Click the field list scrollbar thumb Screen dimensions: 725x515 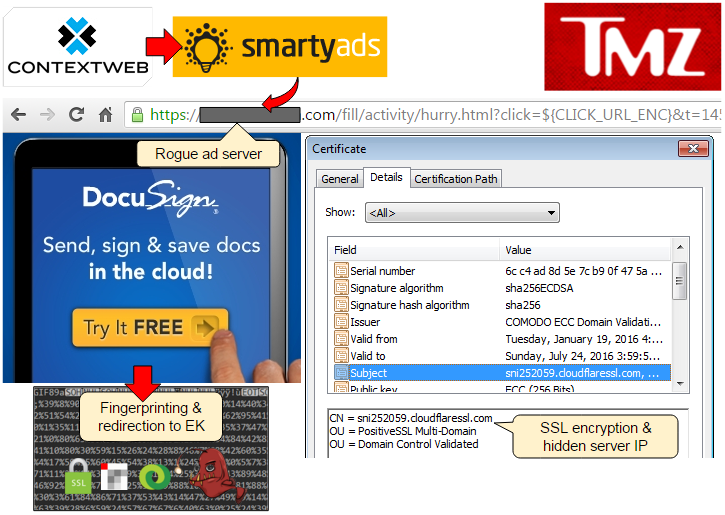point(679,281)
